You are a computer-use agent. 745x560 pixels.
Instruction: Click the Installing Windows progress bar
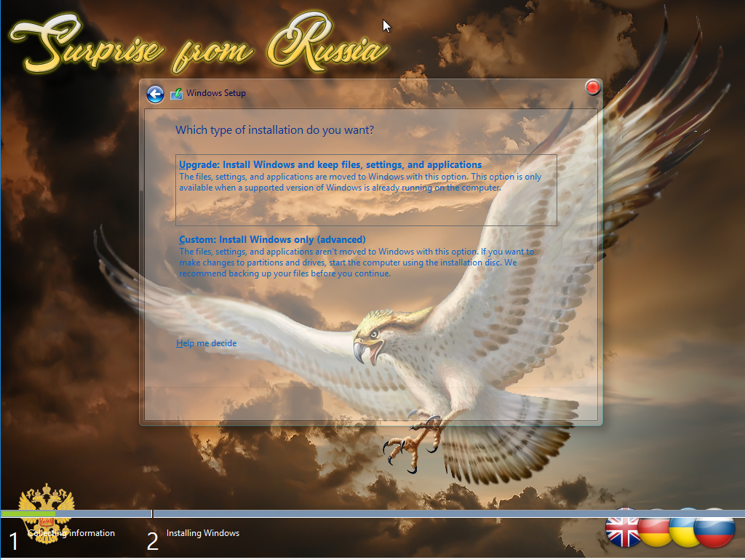pos(449,514)
